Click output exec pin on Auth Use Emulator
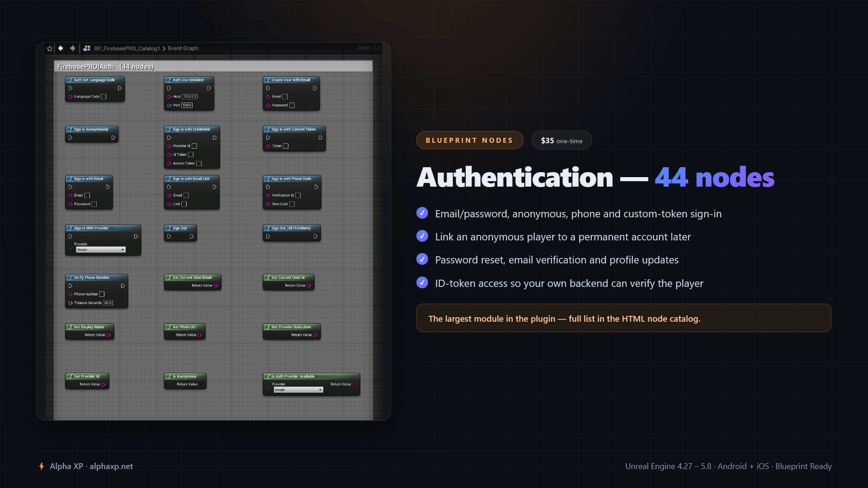Image resolution: width=868 pixels, height=488 pixels. [209, 88]
